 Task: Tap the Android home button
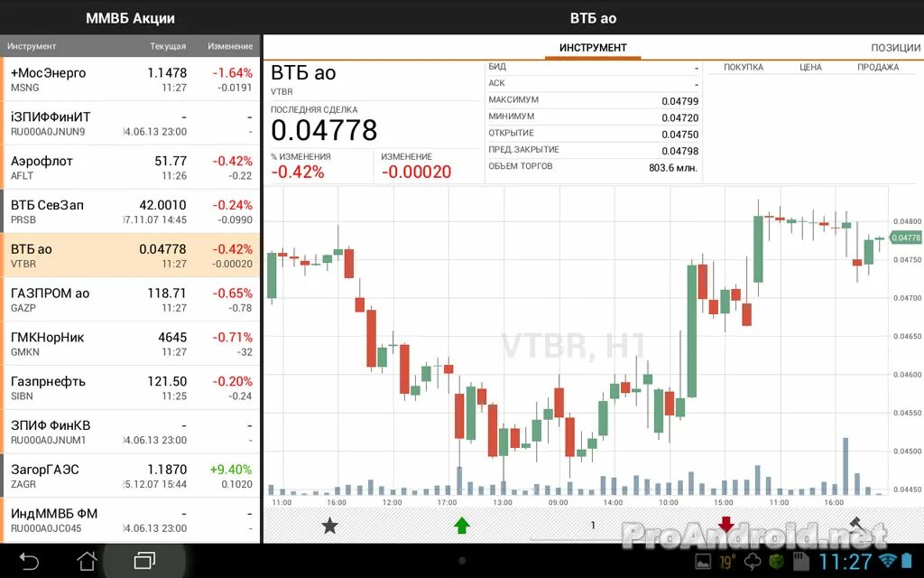88,561
